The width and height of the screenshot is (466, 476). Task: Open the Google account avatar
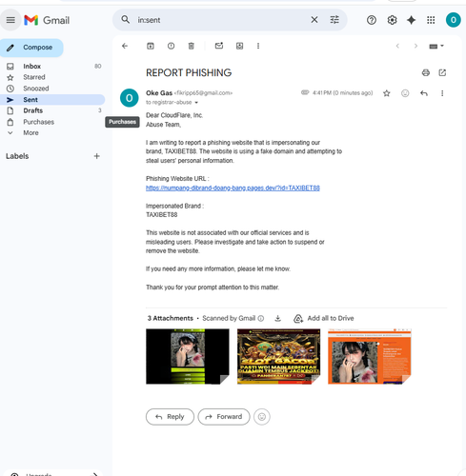click(454, 20)
